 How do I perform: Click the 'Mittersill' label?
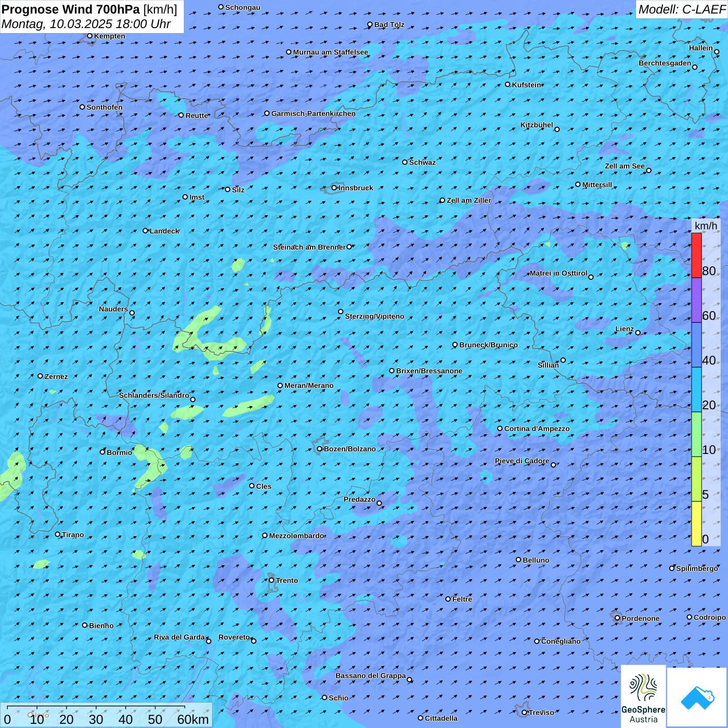tap(597, 185)
